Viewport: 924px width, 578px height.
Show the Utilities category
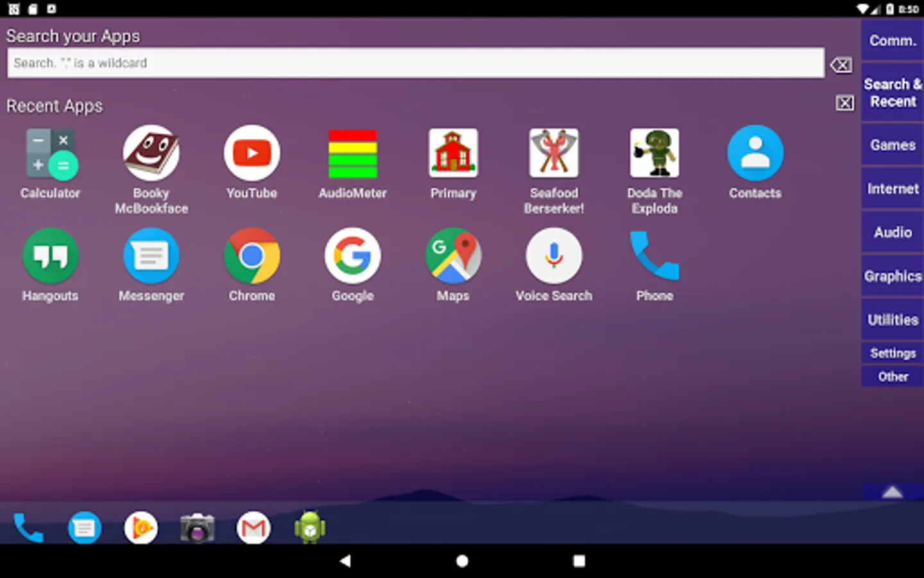[893, 320]
